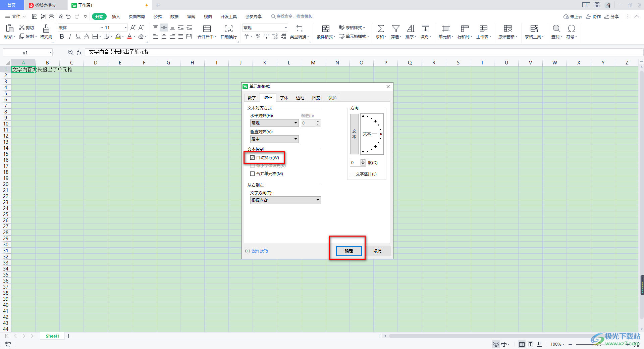Image resolution: width=644 pixels, height=349 pixels.
Task: Close the 单元格格式 dialog
Action: pyautogui.click(x=388, y=87)
